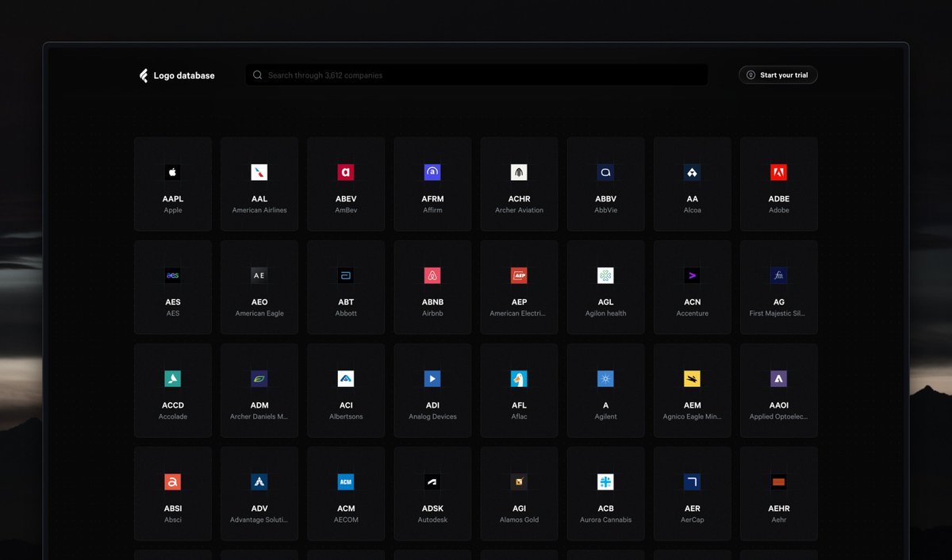Screen dimensions: 952x560
Task: Click the Apple logo icon (AAPL)
Action: 173,172
